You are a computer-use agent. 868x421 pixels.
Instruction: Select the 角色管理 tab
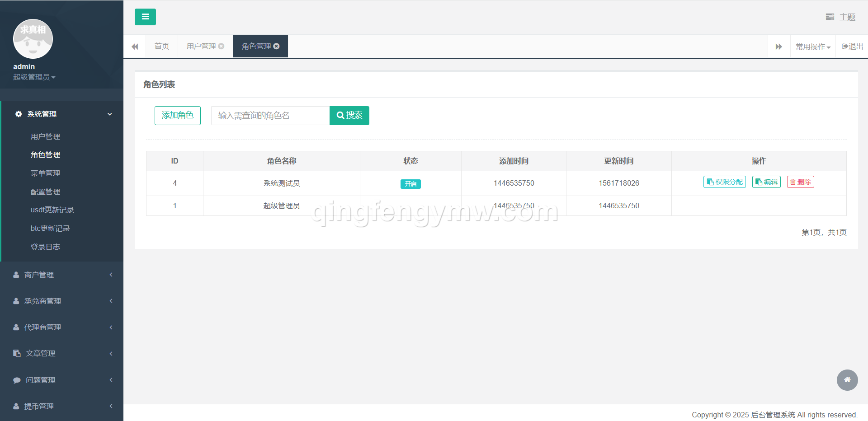(256, 46)
